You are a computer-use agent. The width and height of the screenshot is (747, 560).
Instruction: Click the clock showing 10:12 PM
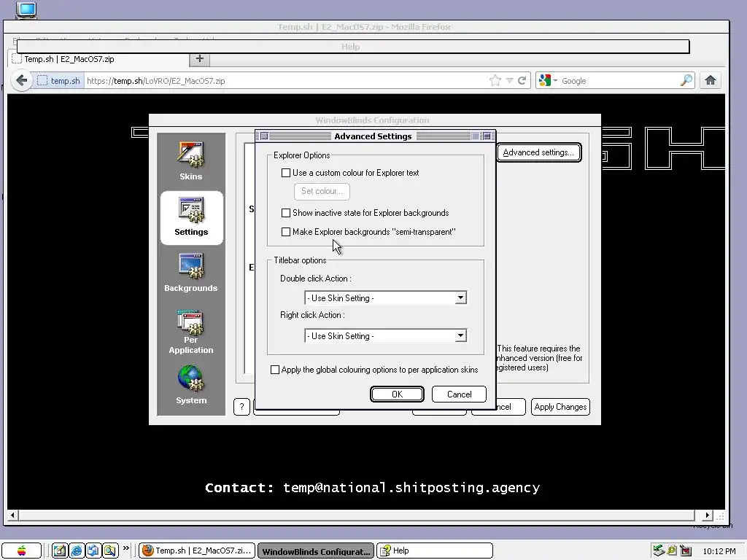click(719, 551)
